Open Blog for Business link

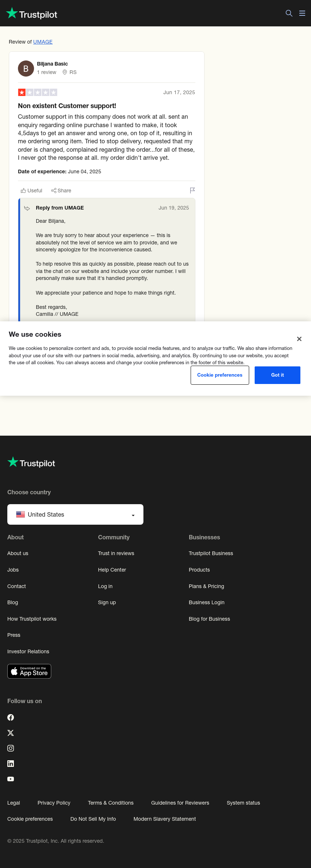(209, 619)
